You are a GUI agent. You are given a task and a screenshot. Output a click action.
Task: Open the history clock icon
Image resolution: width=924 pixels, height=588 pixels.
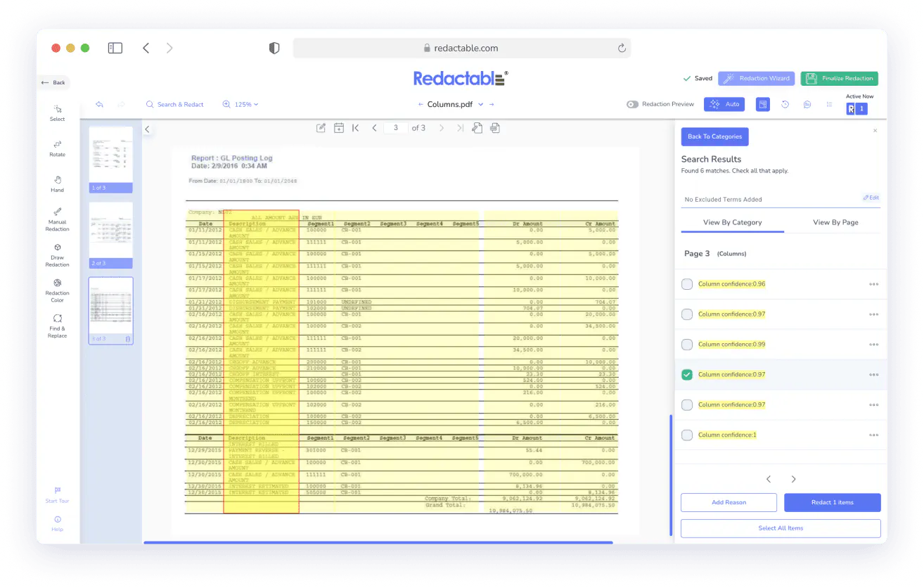[x=785, y=104]
